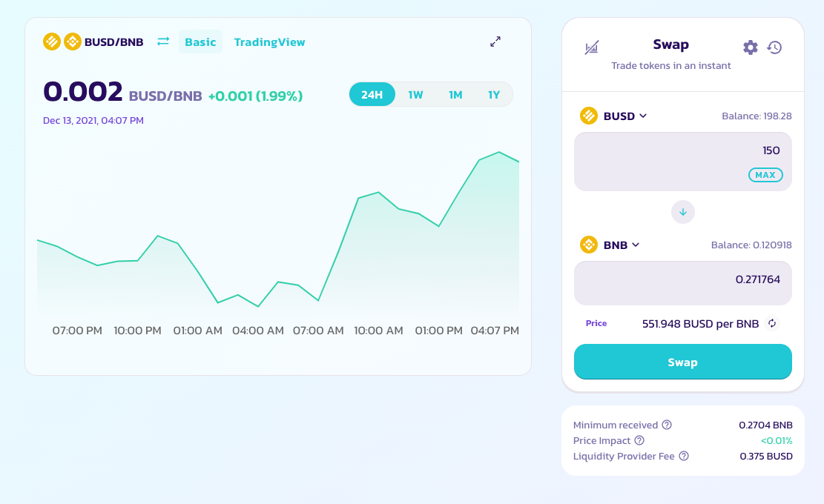Click the Liquidity Provider Fee label
The width and height of the screenshot is (824, 504).
coord(624,457)
